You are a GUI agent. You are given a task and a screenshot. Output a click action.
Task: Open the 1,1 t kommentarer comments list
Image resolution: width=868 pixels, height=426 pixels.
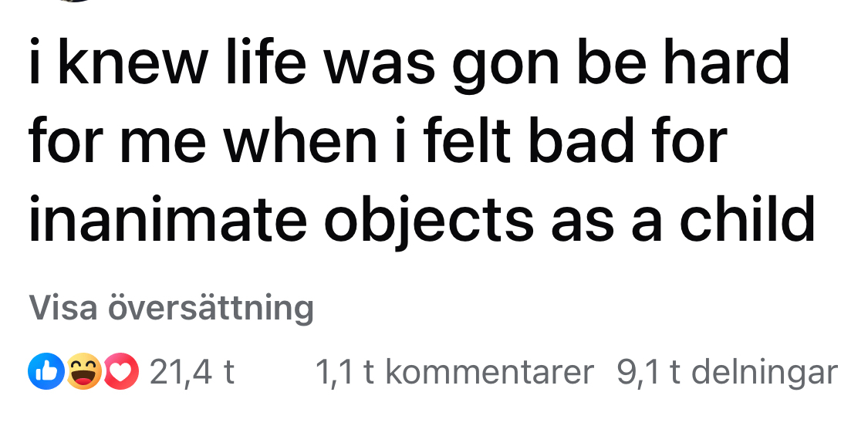(454, 372)
